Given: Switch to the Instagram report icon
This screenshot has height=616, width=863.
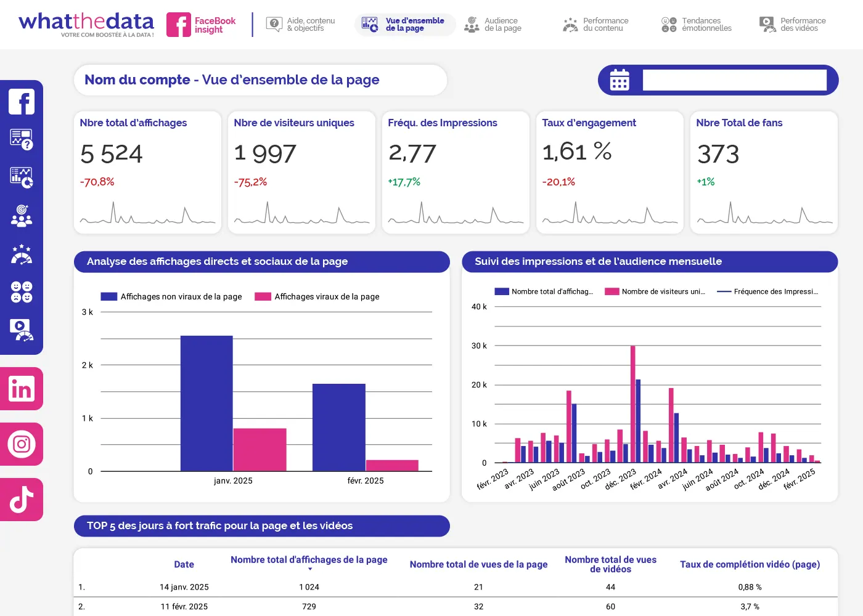Looking at the screenshot, I should pyautogui.click(x=22, y=444).
